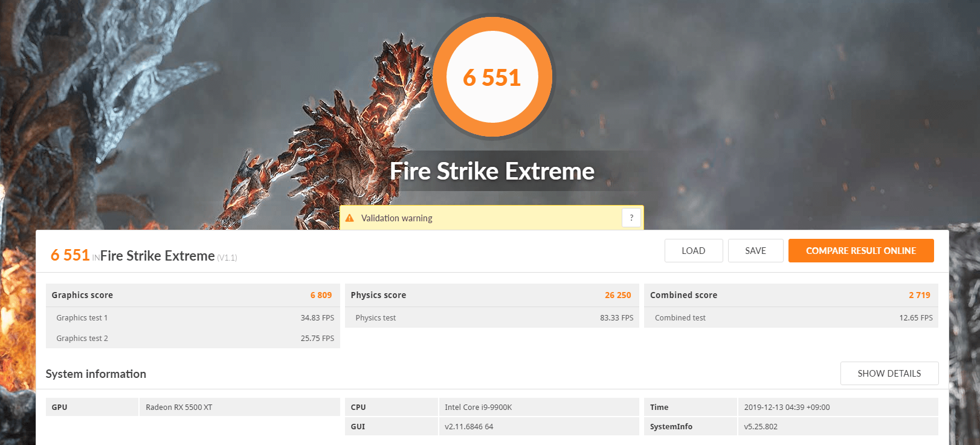Click the Combined score value 2 719
Image resolution: width=980 pixels, height=445 pixels.
coord(920,295)
